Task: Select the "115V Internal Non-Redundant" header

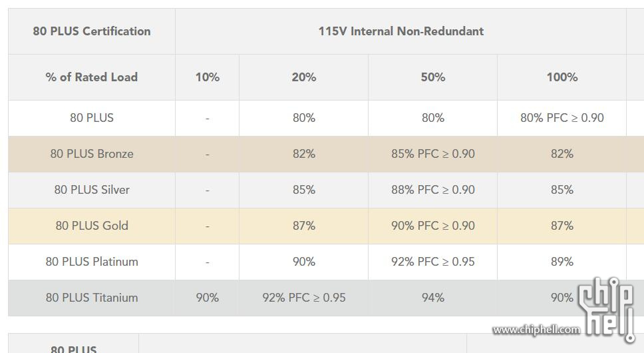Action: (401, 31)
